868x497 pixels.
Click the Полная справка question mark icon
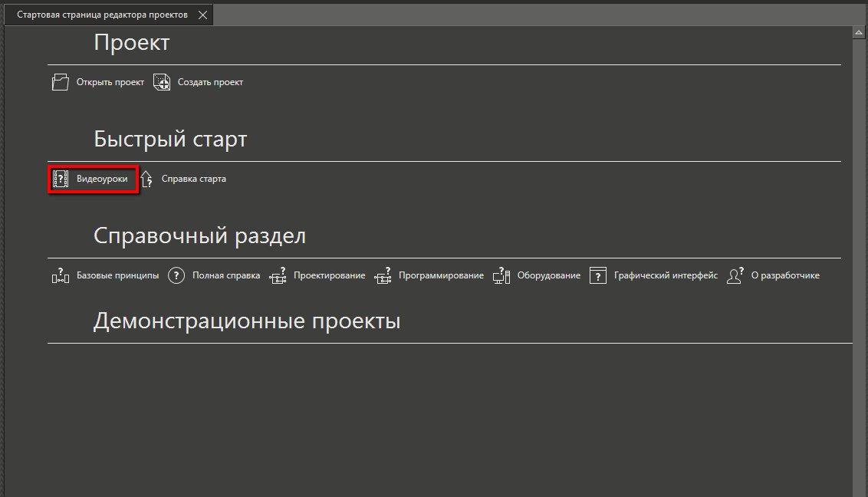(176, 275)
